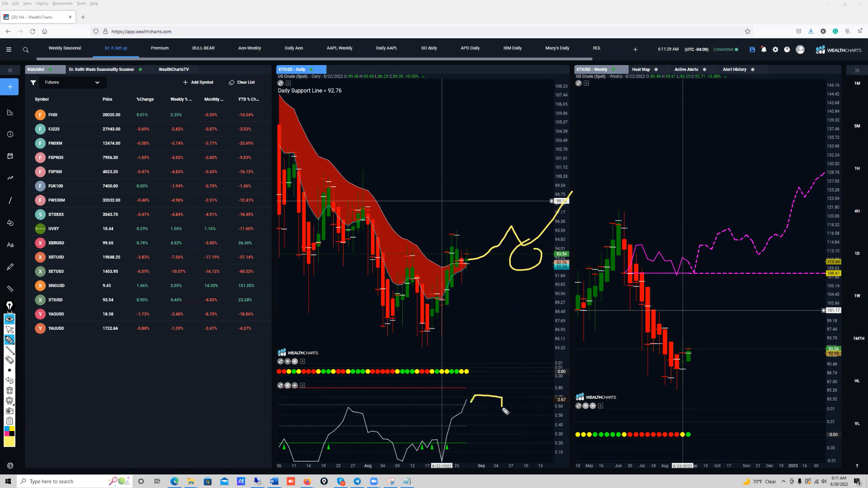868x488 pixels.
Task: Add a new workspace tab with plus
Action: coord(635,50)
